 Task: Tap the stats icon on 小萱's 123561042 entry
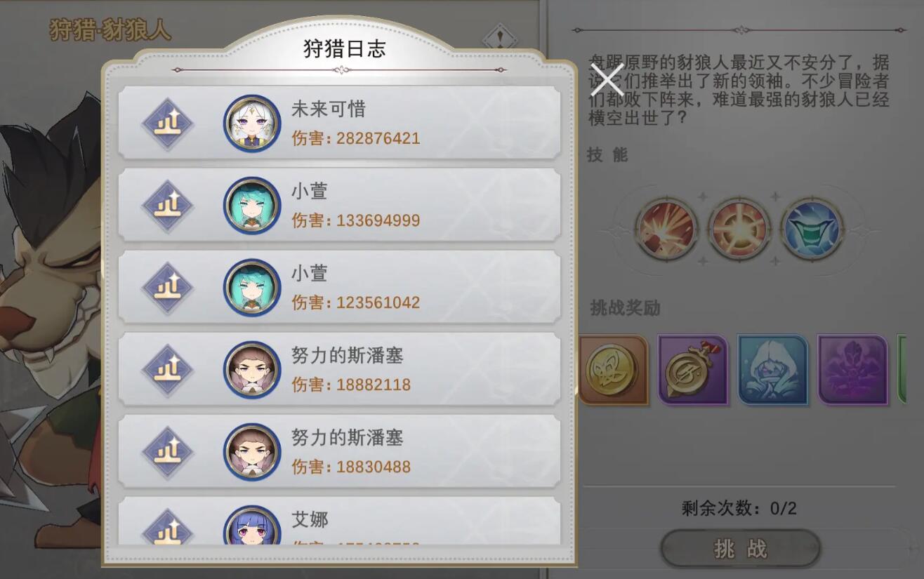168,288
